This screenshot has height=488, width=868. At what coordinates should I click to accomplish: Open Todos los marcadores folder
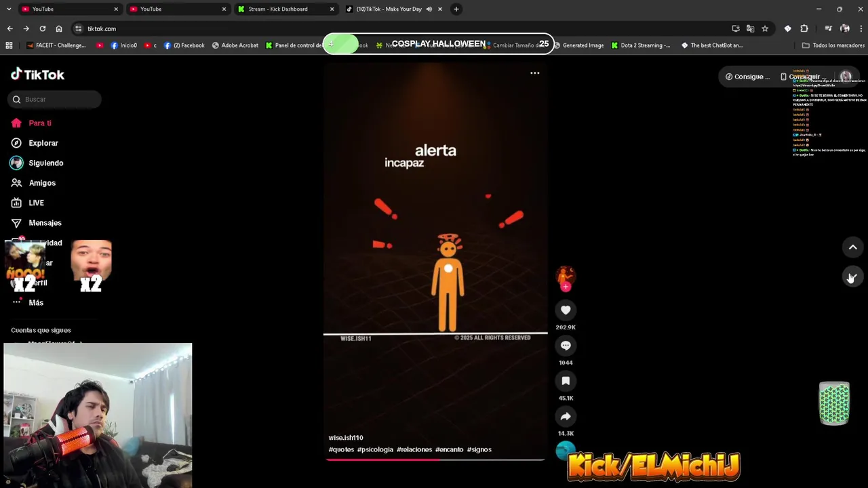point(833,45)
